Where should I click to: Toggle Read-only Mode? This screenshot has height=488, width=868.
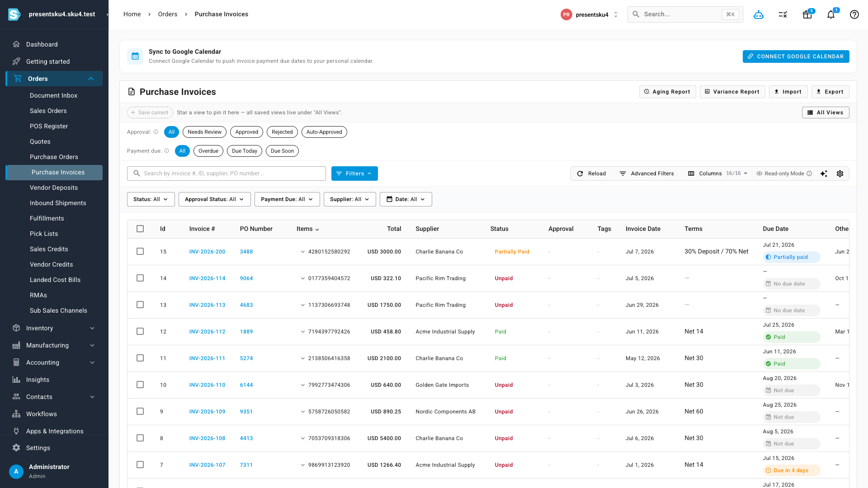[781, 174]
